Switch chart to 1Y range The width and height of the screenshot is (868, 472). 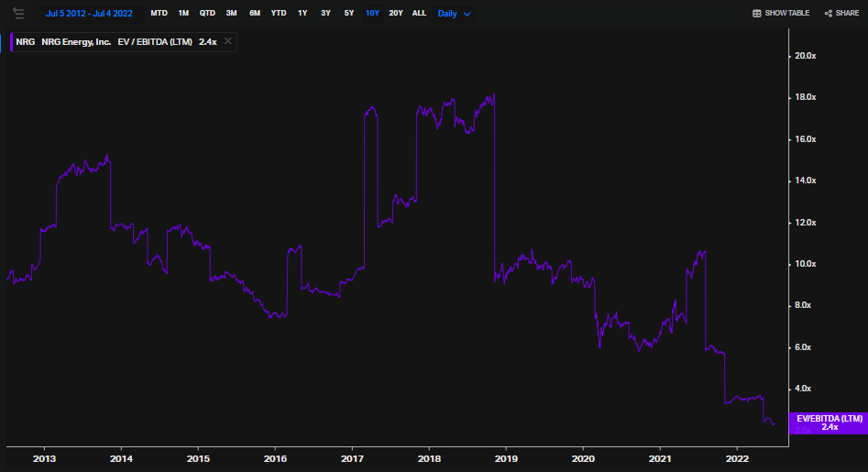tap(302, 14)
